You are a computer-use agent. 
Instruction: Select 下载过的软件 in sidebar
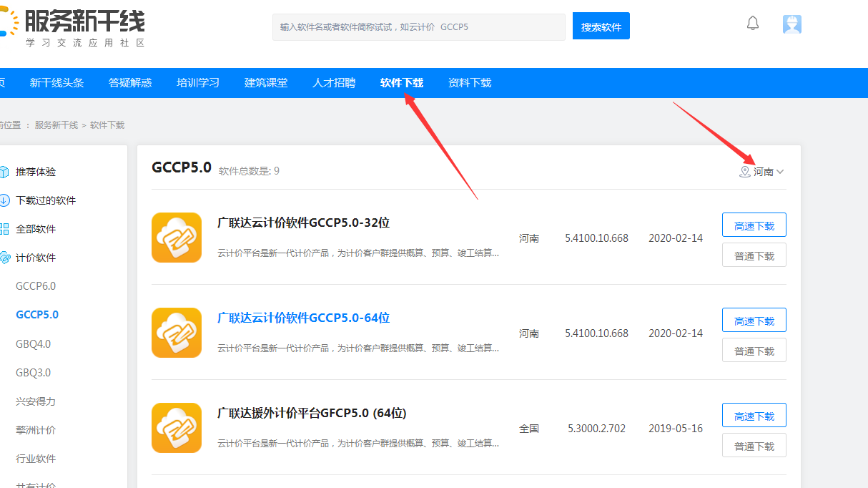pyautogui.click(x=46, y=200)
